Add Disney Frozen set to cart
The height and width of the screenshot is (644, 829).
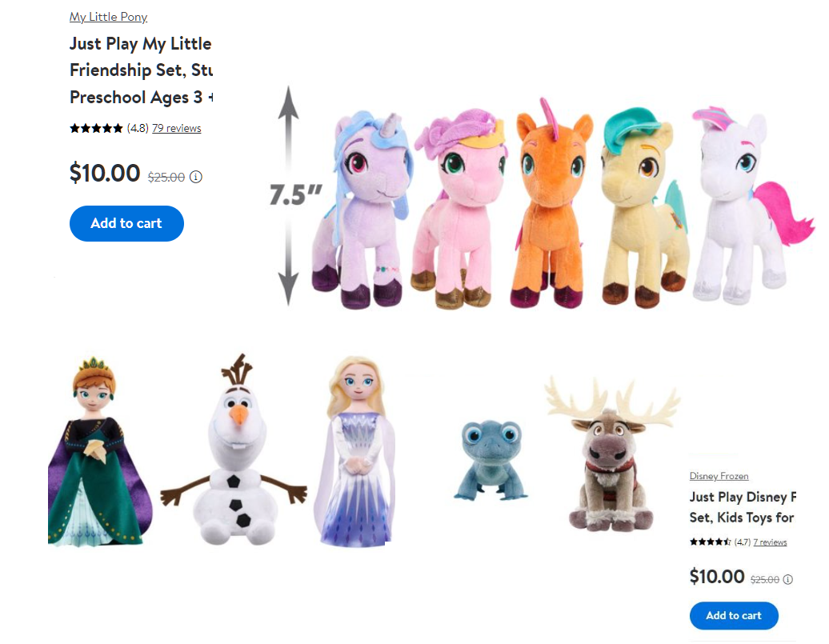click(733, 615)
